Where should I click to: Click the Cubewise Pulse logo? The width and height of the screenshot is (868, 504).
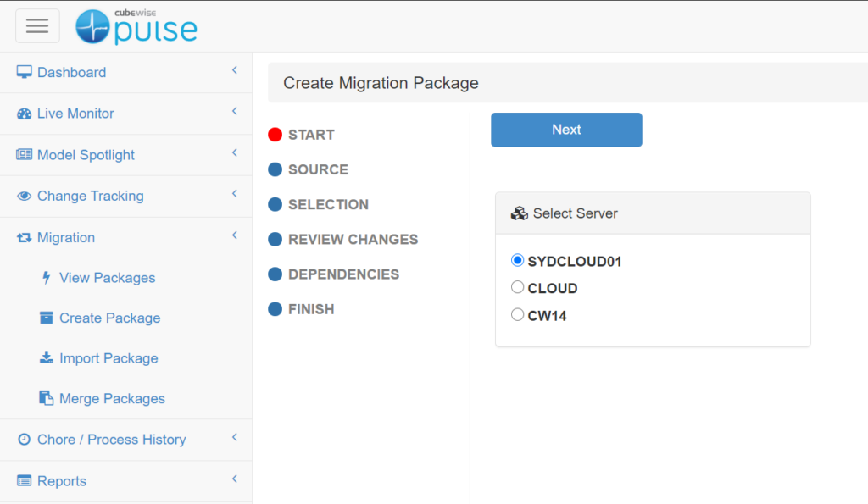[136, 26]
